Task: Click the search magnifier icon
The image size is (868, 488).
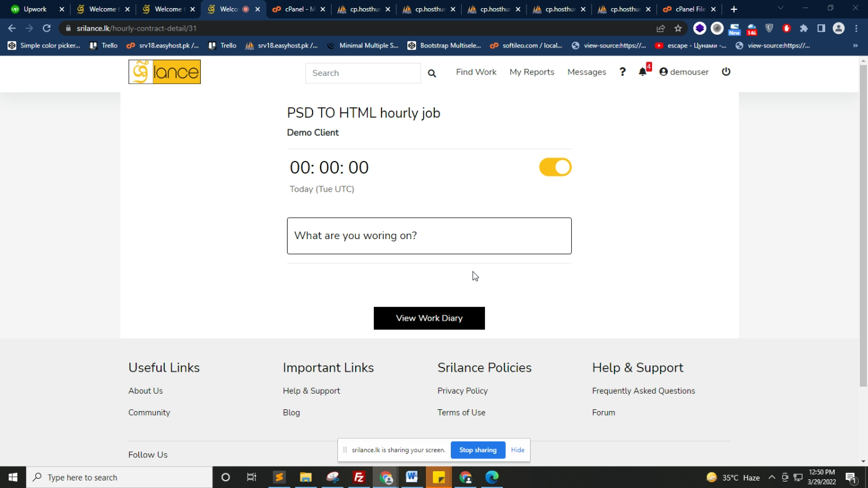Action: pos(432,73)
